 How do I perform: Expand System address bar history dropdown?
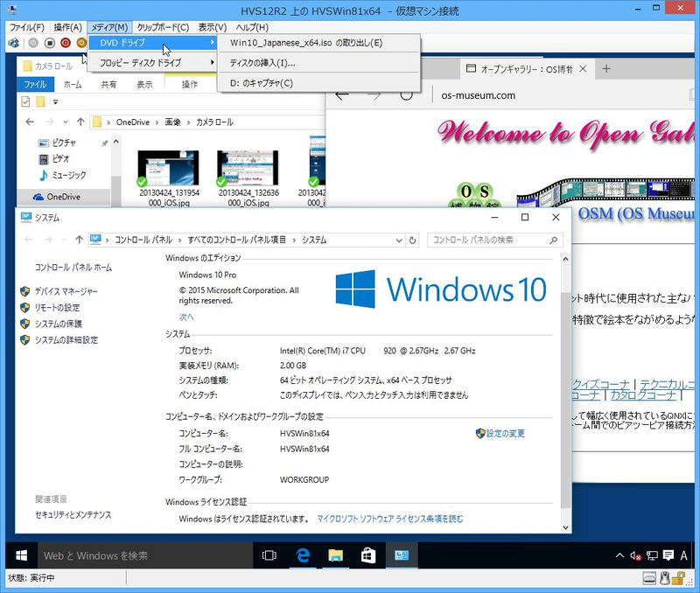[x=399, y=241]
